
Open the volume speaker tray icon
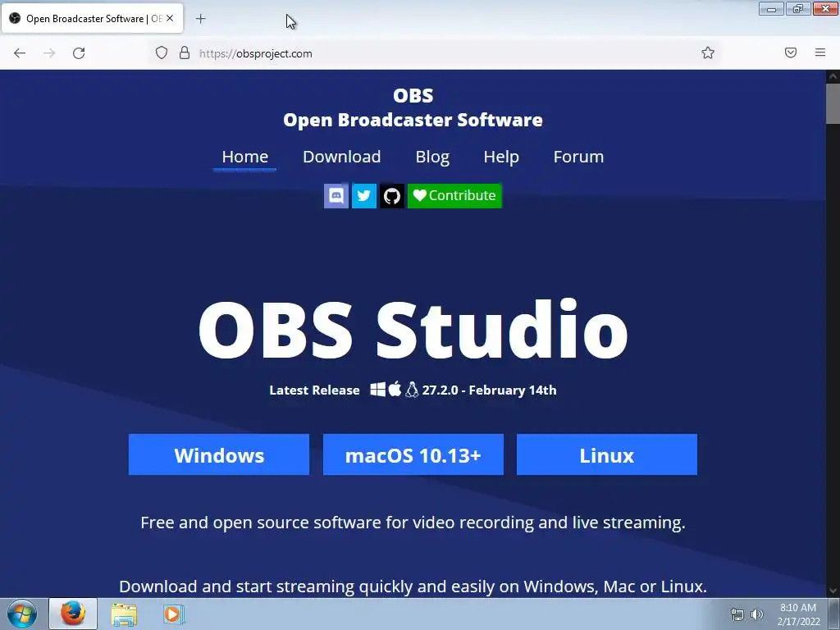[757, 614]
